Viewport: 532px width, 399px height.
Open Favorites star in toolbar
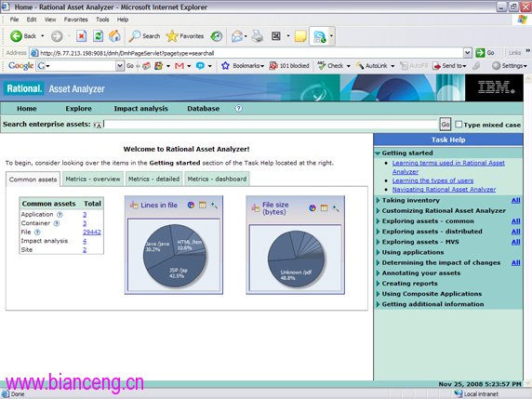point(185,36)
